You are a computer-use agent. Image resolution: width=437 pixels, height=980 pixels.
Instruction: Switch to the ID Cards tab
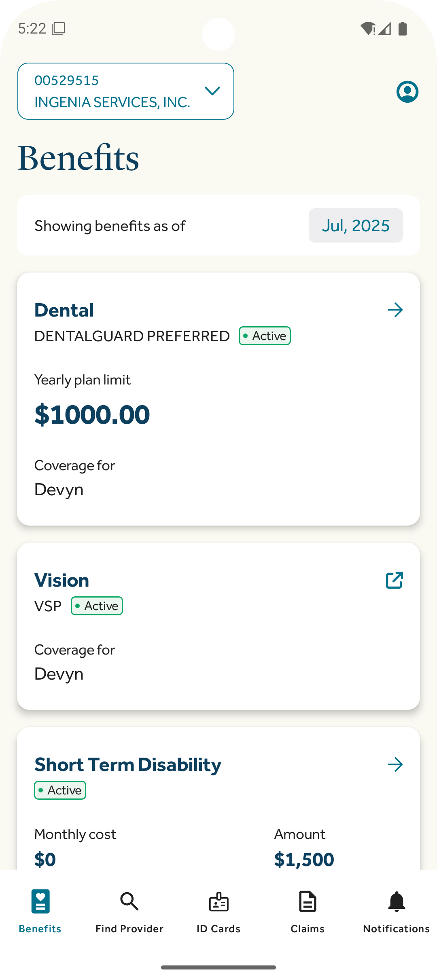pos(218,928)
